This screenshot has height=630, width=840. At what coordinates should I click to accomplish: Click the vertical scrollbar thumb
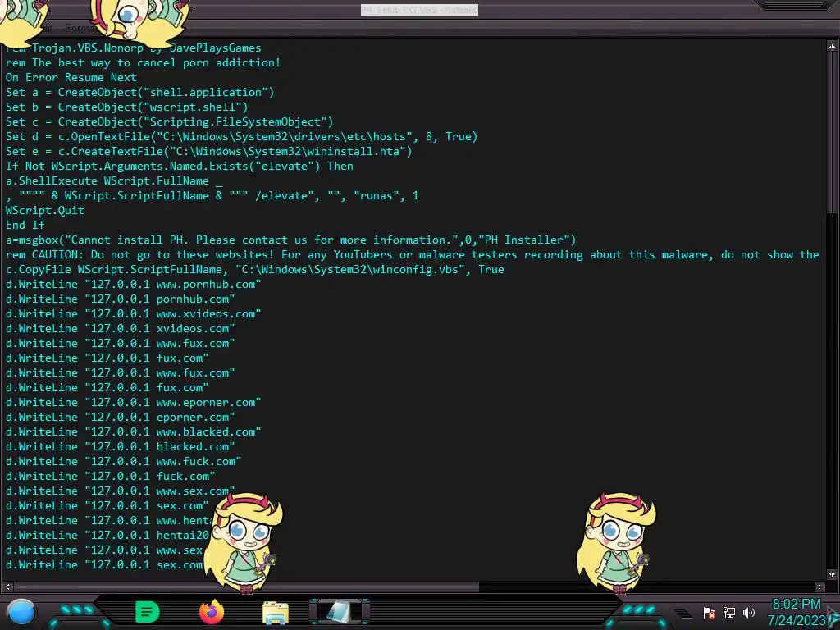832,131
